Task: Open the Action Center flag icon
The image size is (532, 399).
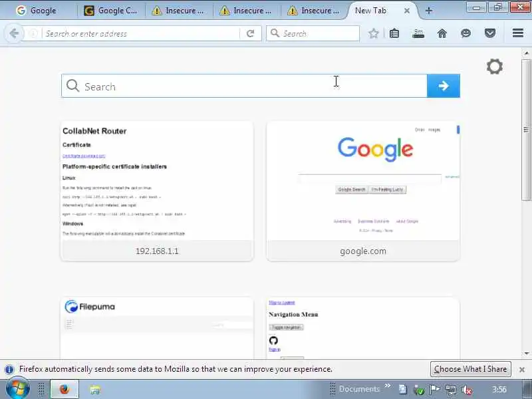Action: click(435, 390)
